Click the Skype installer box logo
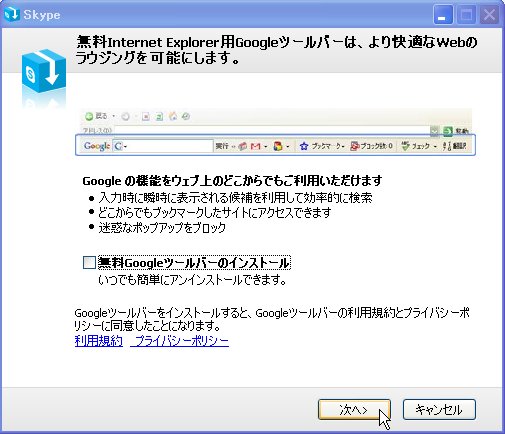Viewport: 505px width, 434px height. [44, 71]
